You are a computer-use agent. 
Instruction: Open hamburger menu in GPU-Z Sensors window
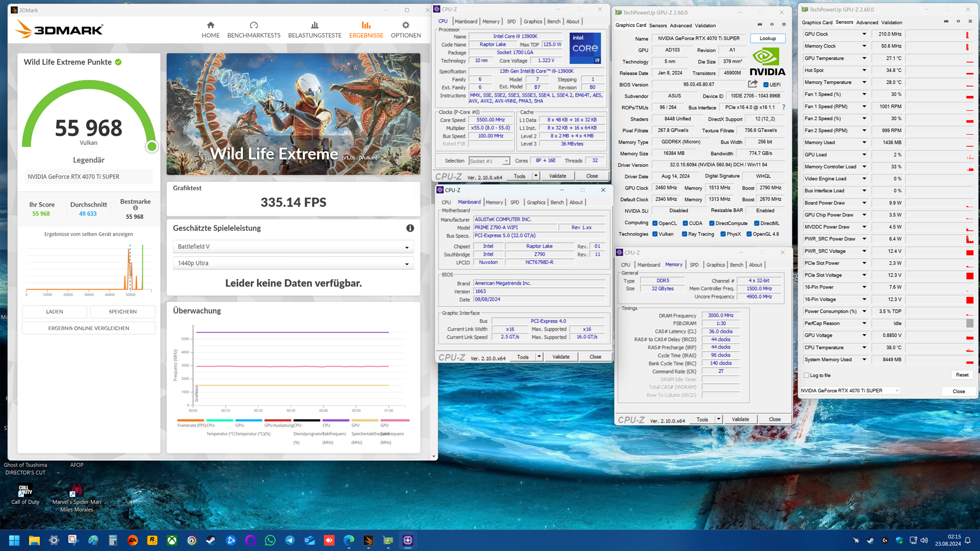tap(970, 21)
